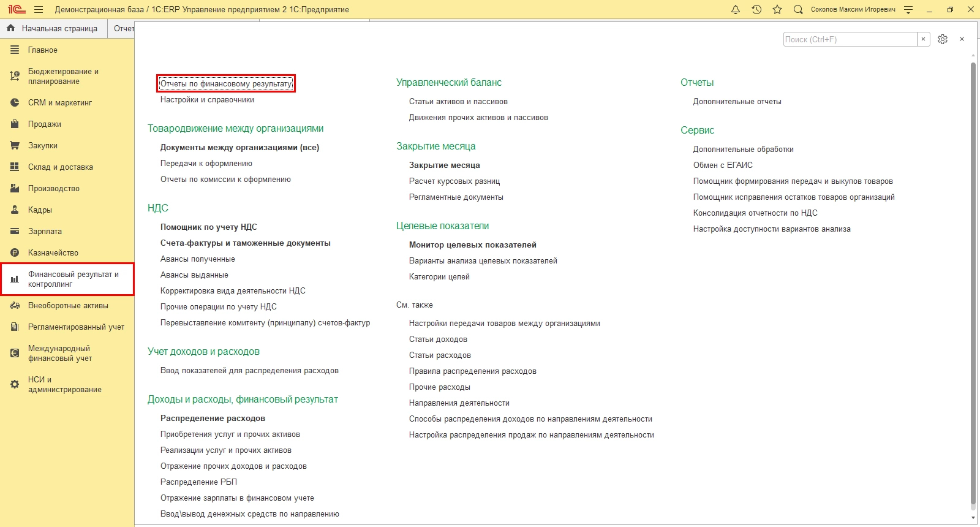This screenshot has width=980, height=527.
Task: Select Казначейство section label
Action: [53, 253]
